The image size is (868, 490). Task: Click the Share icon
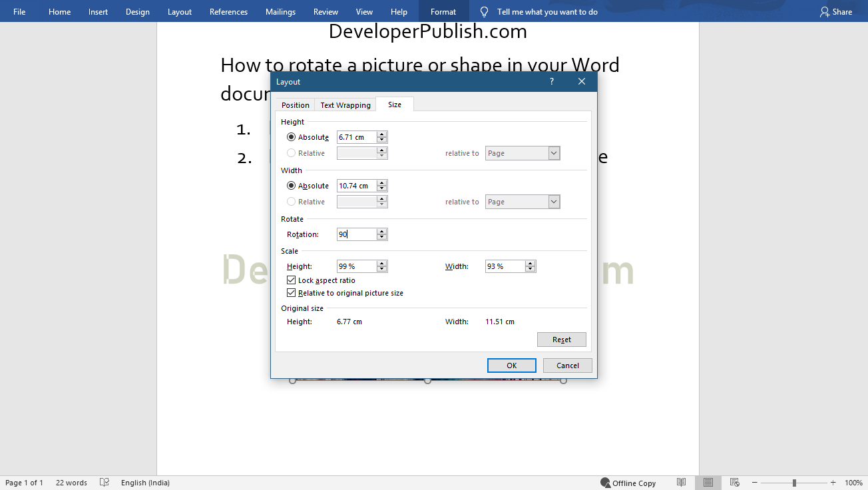823,11
